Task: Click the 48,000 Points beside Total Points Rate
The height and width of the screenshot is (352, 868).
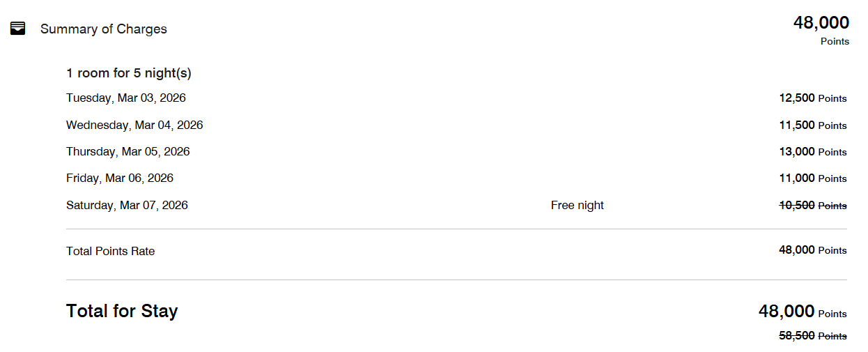Action: click(x=813, y=250)
